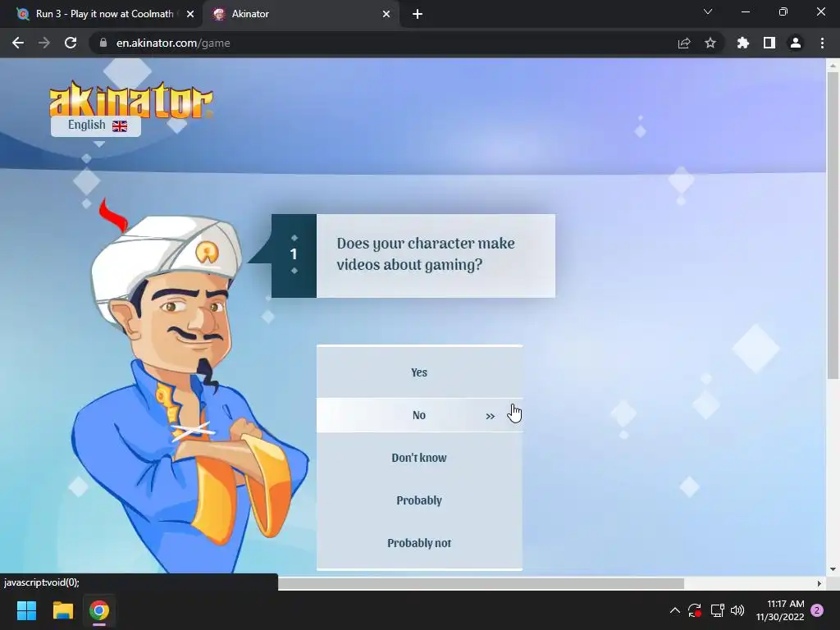Viewport: 840px width, 630px height.
Task: Pick the Probably answer
Action: pyautogui.click(x=419, y=500)
